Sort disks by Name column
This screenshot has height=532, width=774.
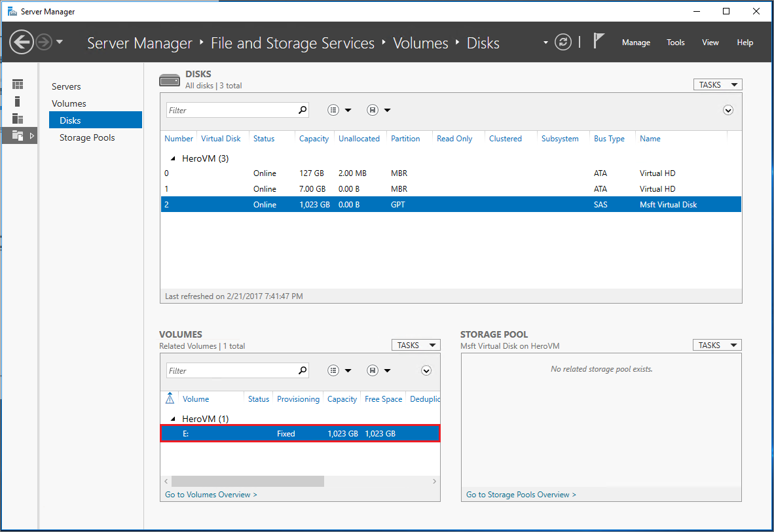coord(650,139)
